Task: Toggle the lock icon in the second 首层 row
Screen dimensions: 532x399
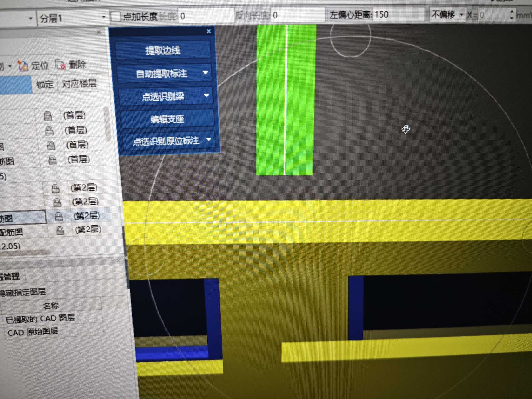Action: [x=49, y=131]
